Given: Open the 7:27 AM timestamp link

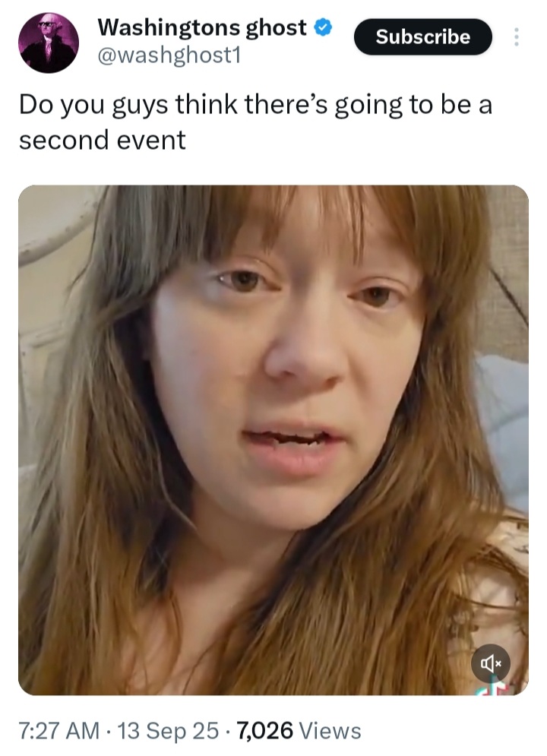Looking at the screenshot, I should [59, 730].
